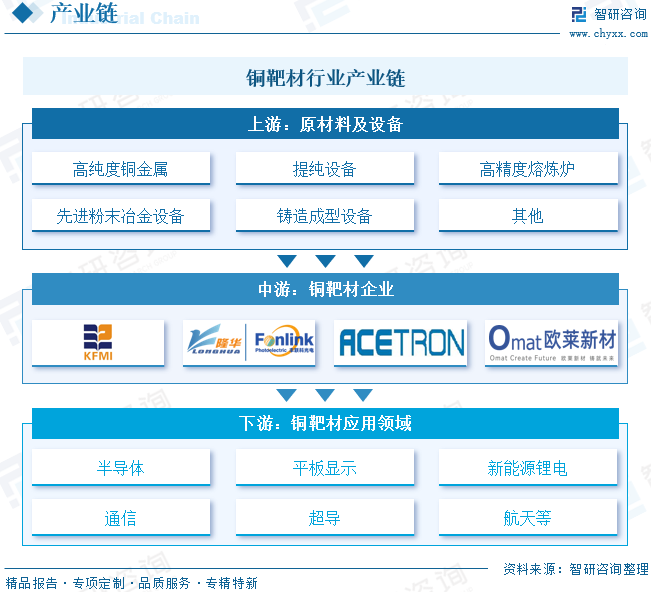Click the 通信 application box
The image size is (651, 592).
[x=121, y=518]
